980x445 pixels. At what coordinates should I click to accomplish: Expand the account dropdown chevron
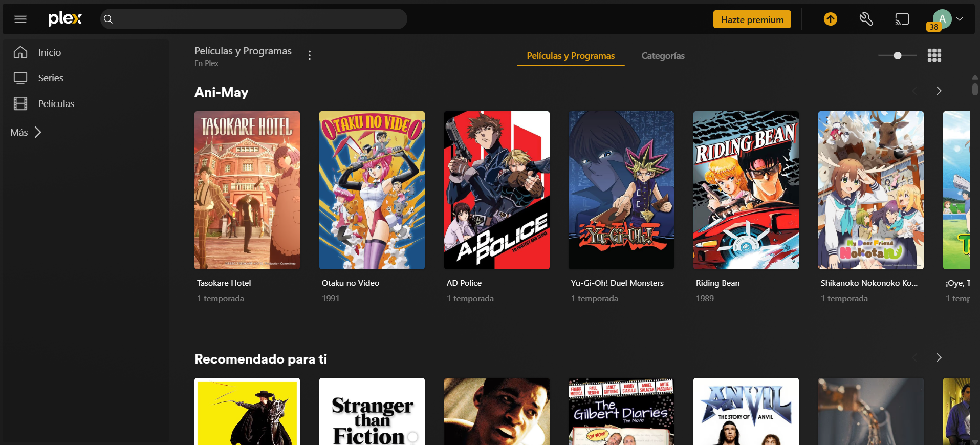(960, 19)
